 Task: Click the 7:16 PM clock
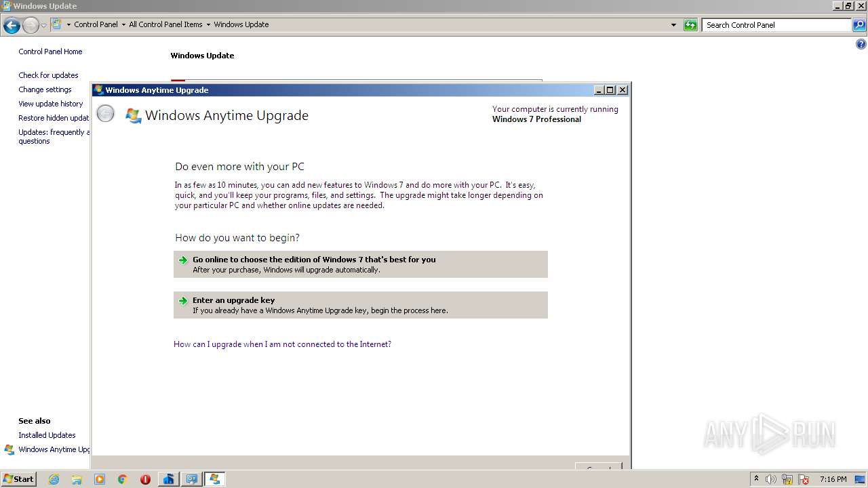coord(833,479)
